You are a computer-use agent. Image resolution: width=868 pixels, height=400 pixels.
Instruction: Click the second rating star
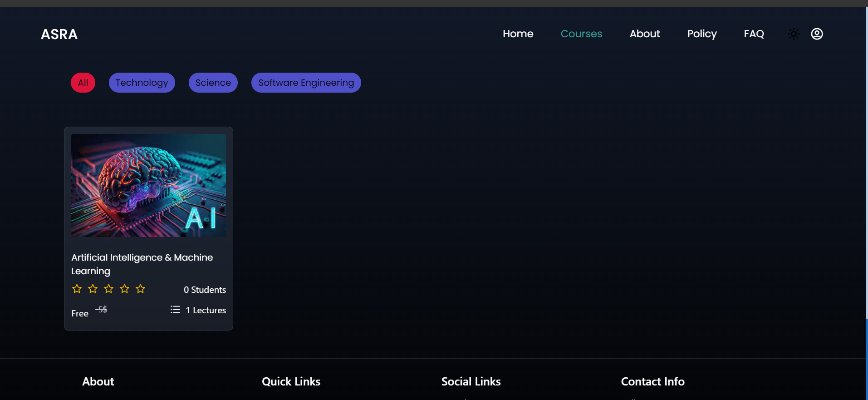(93, 289)
